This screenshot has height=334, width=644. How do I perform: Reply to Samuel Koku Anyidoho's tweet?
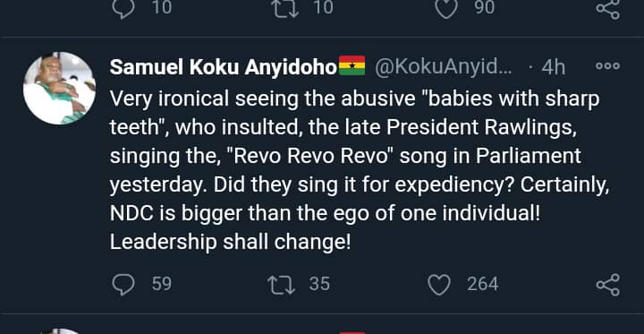123,285
